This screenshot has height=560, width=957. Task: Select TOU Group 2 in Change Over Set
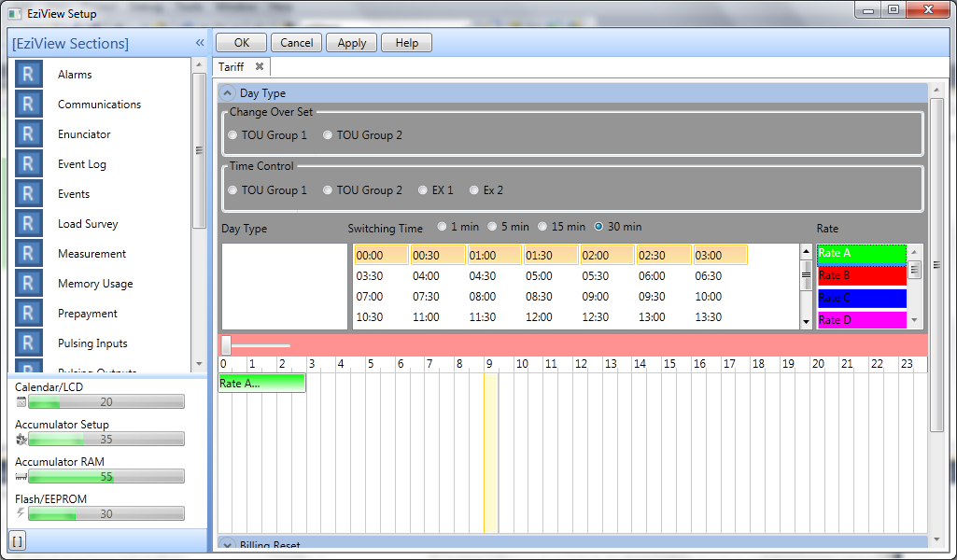point(328,135)
